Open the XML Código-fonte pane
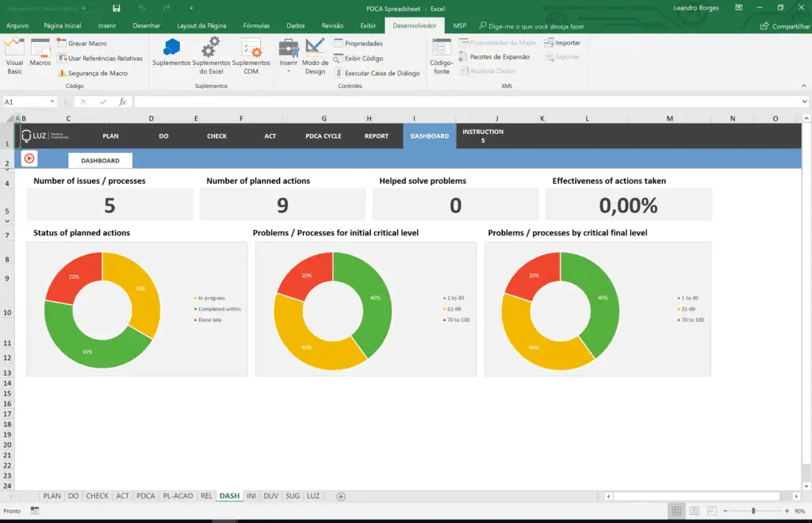The width and height of the screenshot is (812, 523). coord(441,56)
